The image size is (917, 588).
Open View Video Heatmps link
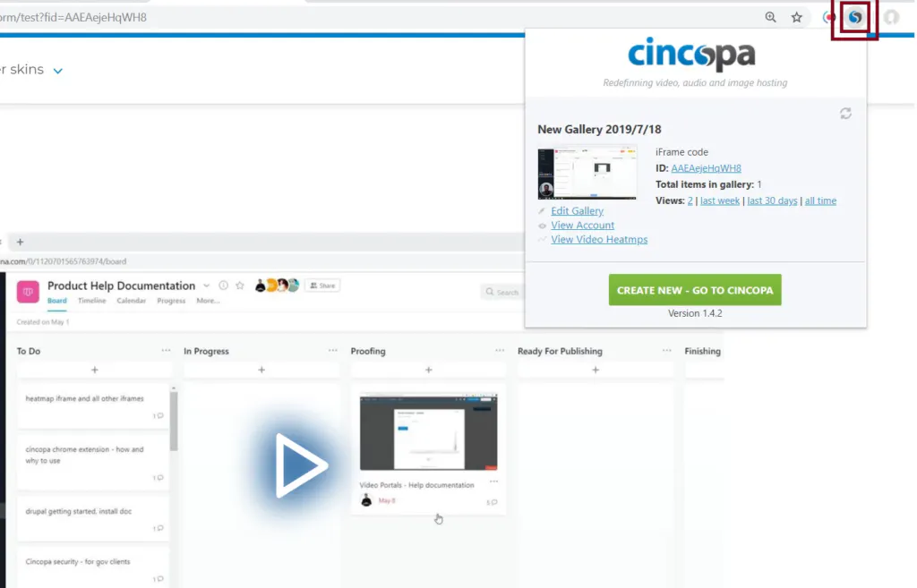(599, 239)
